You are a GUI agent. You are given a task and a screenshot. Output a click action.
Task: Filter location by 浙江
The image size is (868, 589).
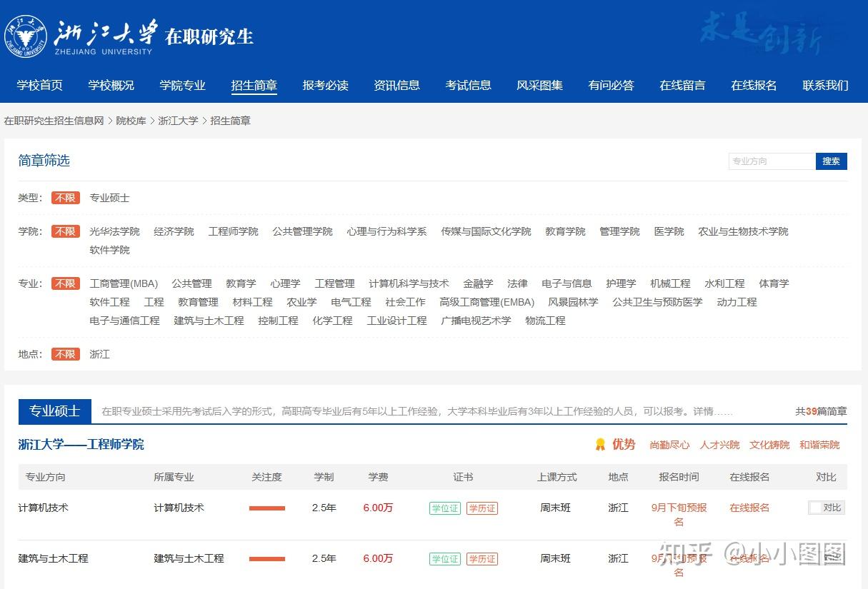[x=99, y=354]
